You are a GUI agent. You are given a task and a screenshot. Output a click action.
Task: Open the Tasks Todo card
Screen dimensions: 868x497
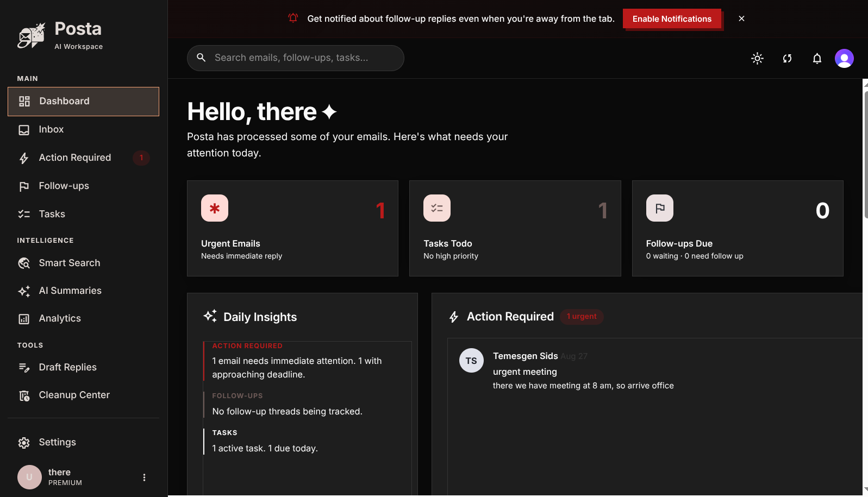(515, 228)
